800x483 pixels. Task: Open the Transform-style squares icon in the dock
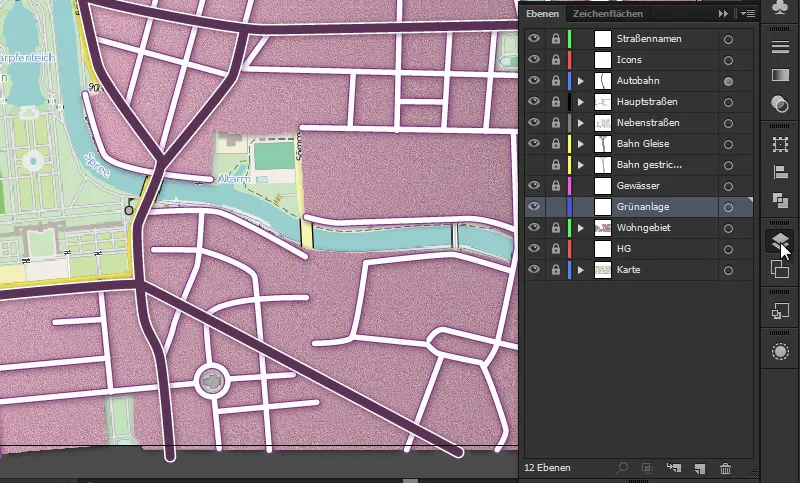point(780,311)
